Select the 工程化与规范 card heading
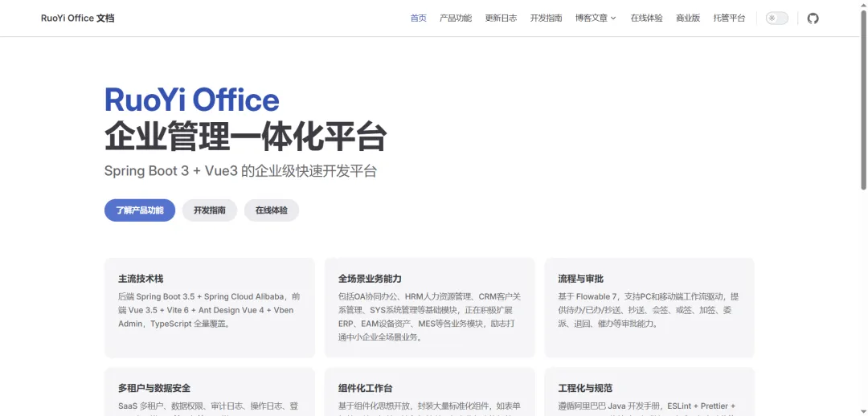The height and width of the screenshot is (416, 868). coord(586,389)
